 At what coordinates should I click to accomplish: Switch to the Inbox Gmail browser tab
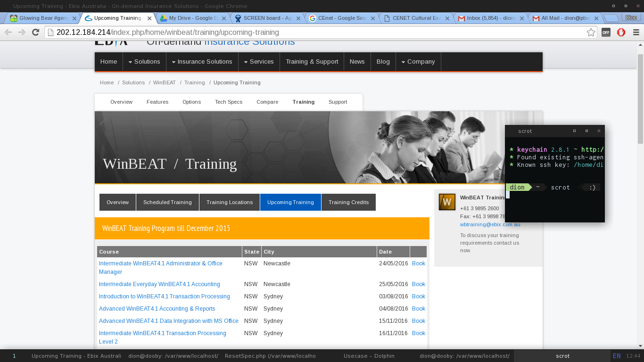pyautogui.click(x=491, y=18)
